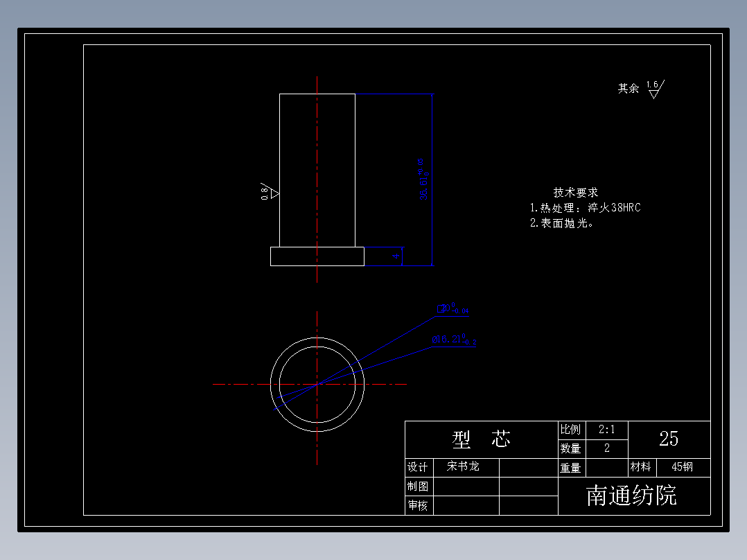
Task: Expand the 技术要求 notes block
Action: point(576,193)
